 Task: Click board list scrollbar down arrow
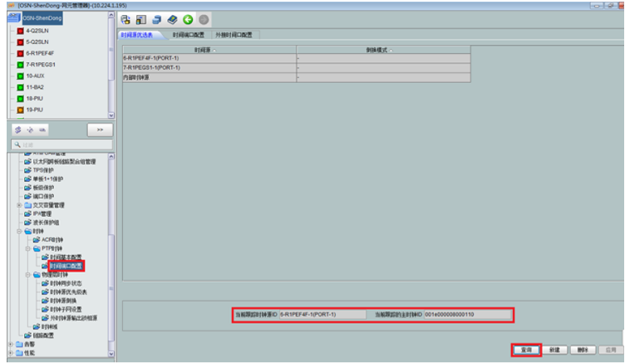click(111, 116)
